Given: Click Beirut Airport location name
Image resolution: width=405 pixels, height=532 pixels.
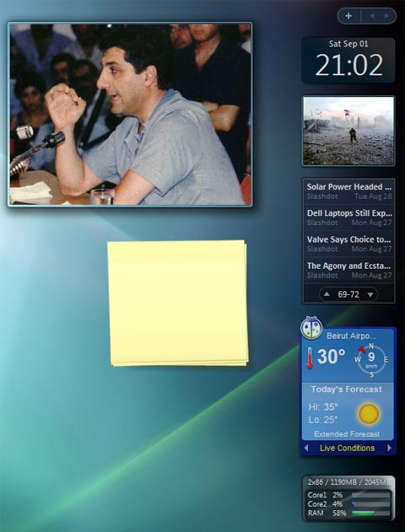Looking at the screenshot, I should point(351,336).
